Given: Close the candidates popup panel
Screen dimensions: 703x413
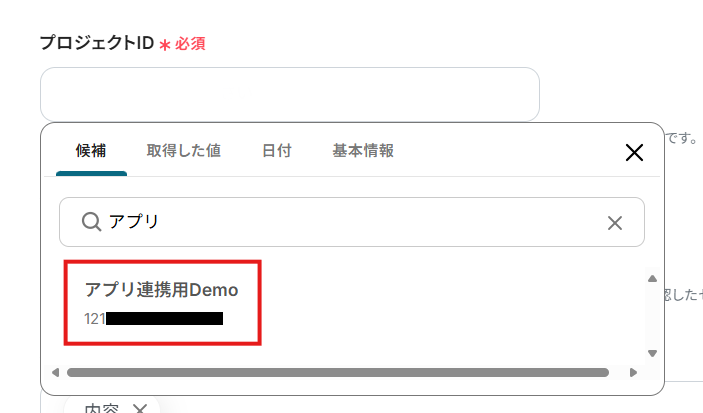Looking at the screenshot, I should coord(634,152).
